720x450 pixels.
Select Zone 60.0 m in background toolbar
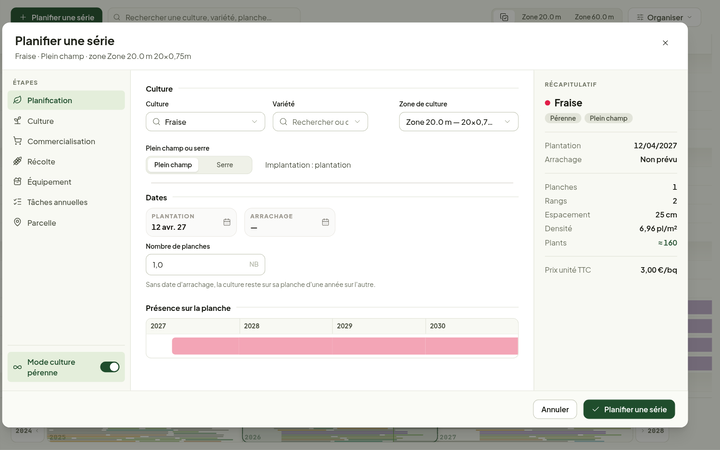(x=594, y=17)
